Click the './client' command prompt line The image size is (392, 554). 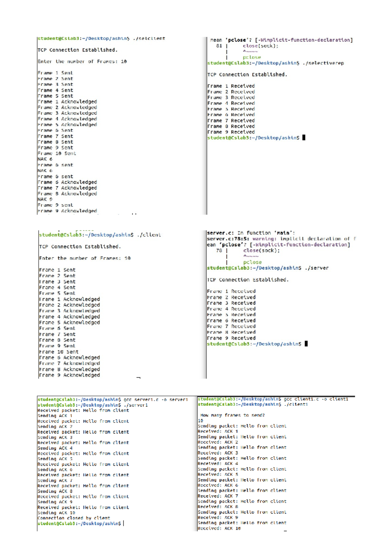pos(100,235)
